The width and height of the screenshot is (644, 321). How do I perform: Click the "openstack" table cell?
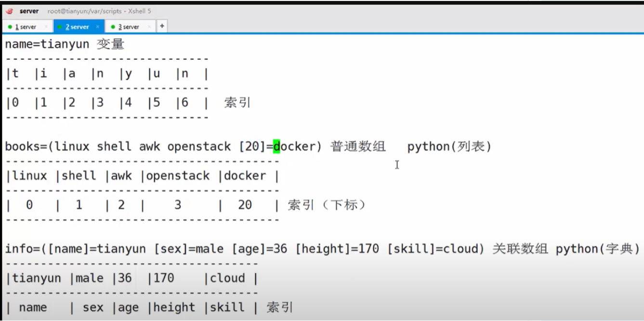click(178, 176)
